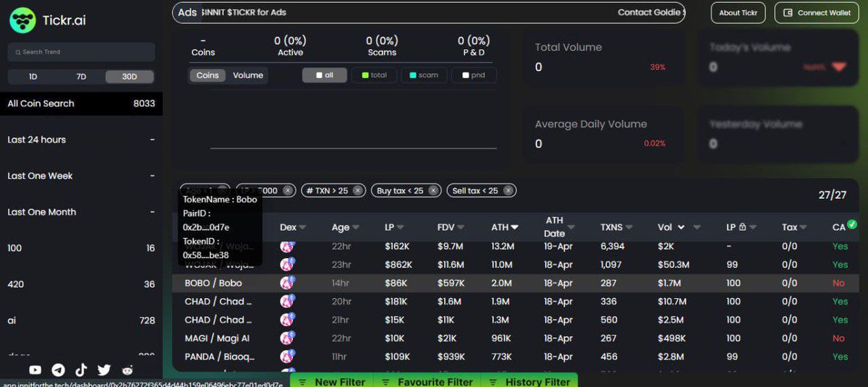Screen dimensions: 868x387
Task: Select the 1D time range
Action: 33,77
